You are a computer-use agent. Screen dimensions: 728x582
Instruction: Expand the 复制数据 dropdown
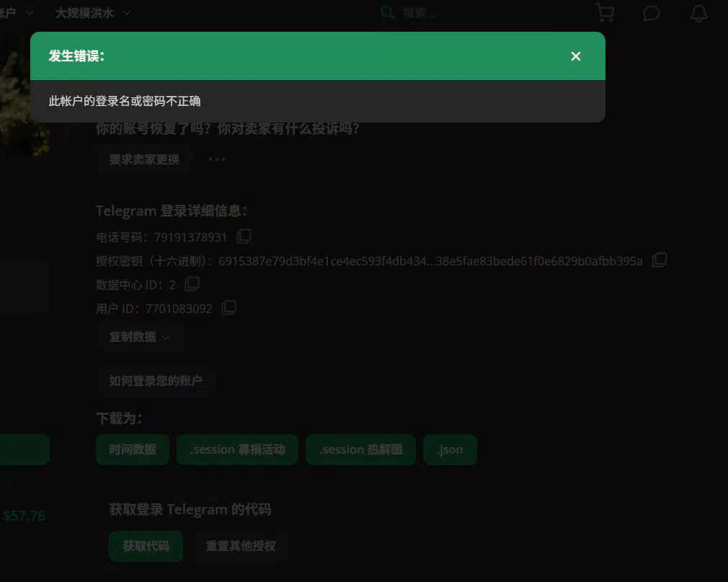click(141, 337)
